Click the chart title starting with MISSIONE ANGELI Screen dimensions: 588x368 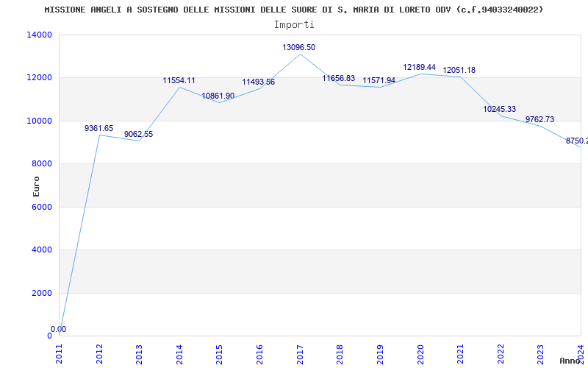[x=293, y=10]
